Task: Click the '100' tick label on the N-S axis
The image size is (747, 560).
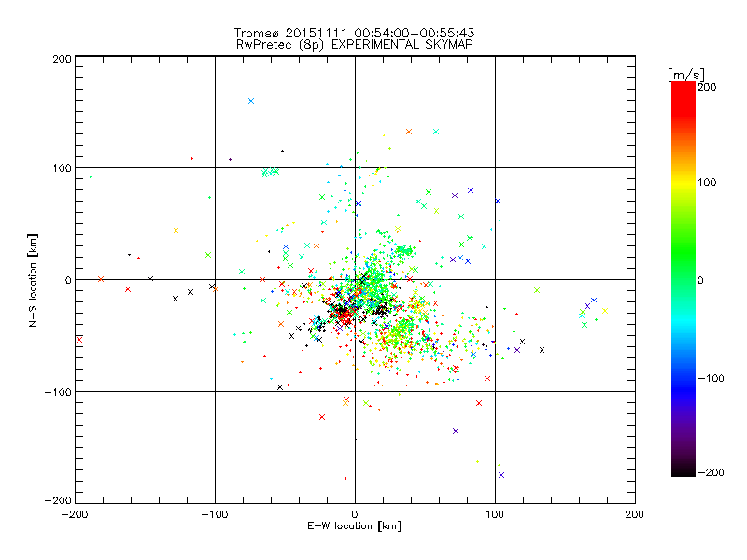Action: tap(62, 168)
